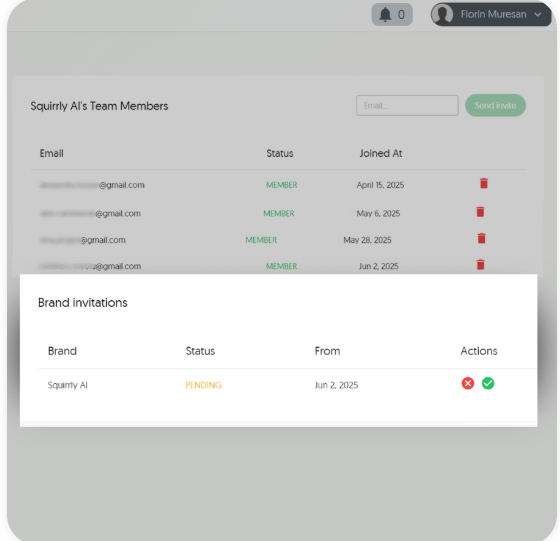
Task: Delete the member who joined May 28, 2025
Action: pos(481,238)
